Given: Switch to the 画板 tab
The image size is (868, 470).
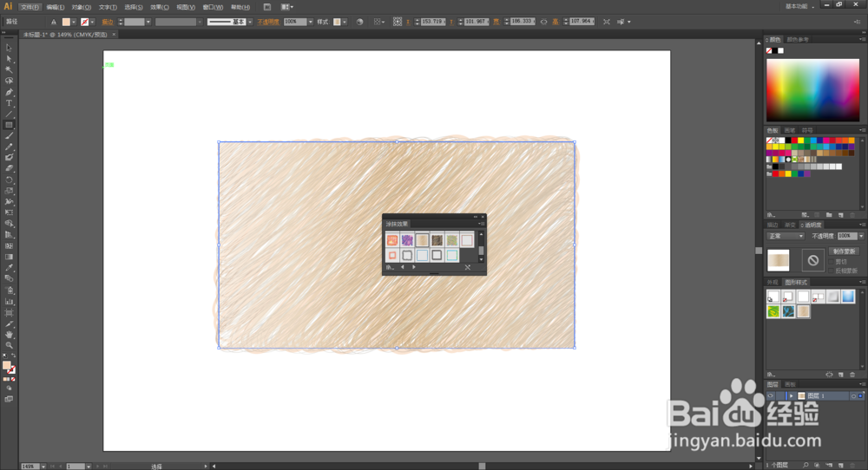Looking at the screenshot, I should [791, 384].
